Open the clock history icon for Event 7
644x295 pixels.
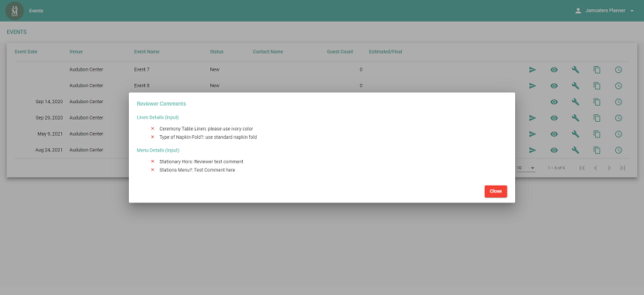pyautogui.click(x=618, y=70)
